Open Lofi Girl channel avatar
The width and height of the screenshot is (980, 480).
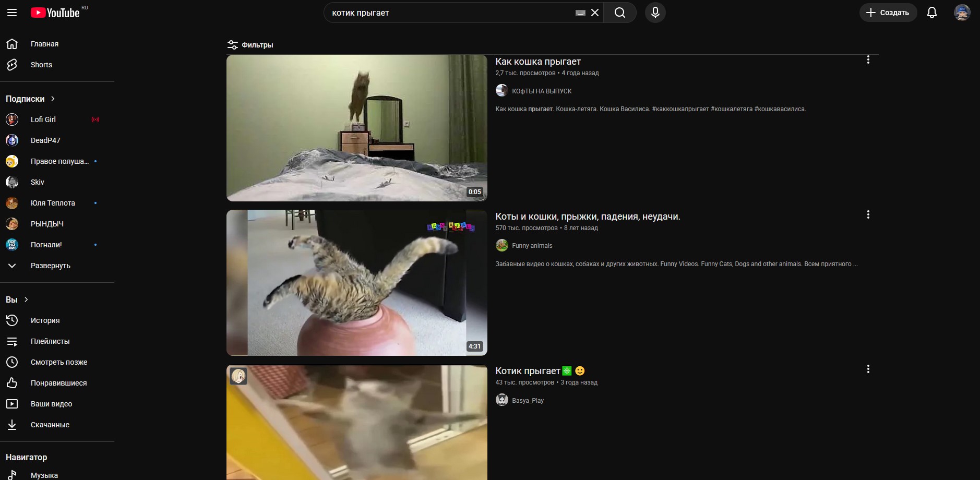coord(12,119)
